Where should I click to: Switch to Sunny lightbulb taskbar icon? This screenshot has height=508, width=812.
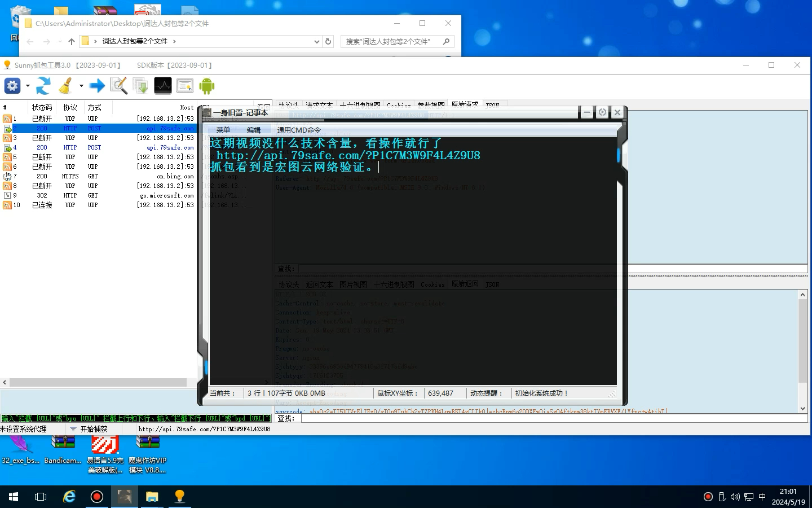[x=179, y=497]
